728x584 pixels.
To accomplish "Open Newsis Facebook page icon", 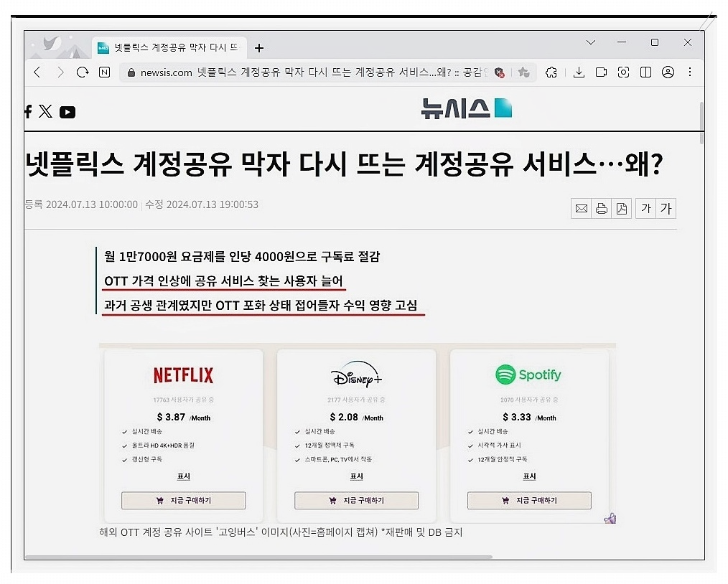I will point(28,111).
